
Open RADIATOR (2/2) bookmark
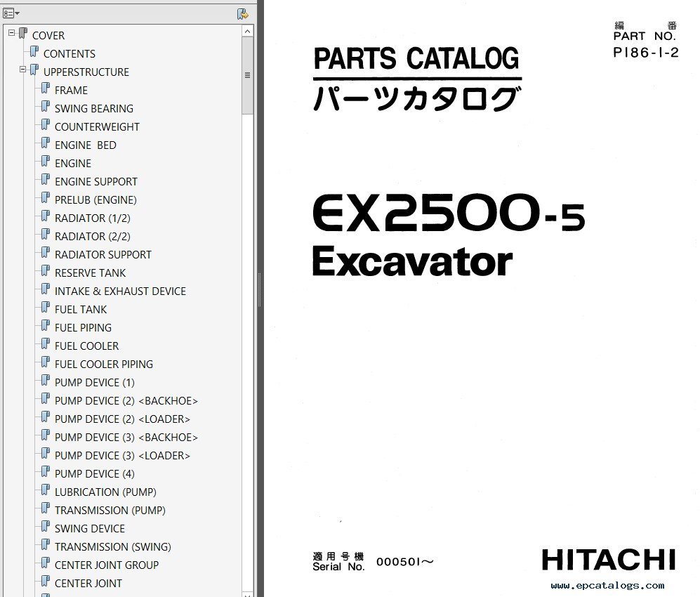[x=93, y=237]
